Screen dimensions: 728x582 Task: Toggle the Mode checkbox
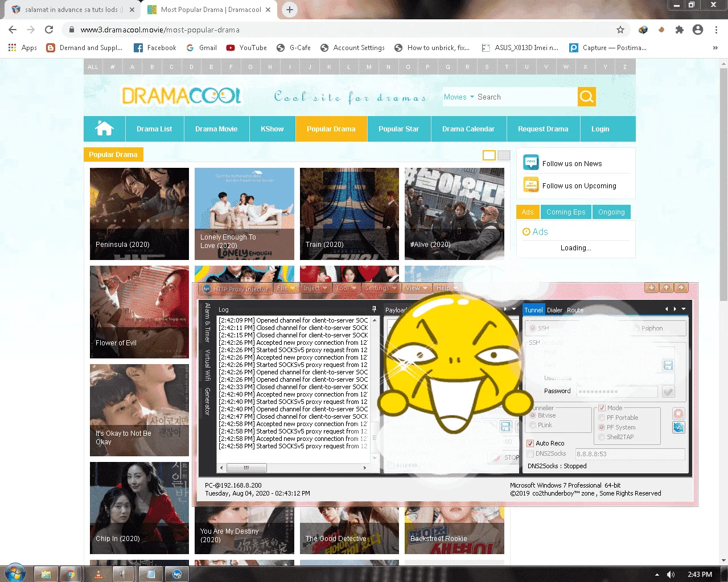pos(602,408)
